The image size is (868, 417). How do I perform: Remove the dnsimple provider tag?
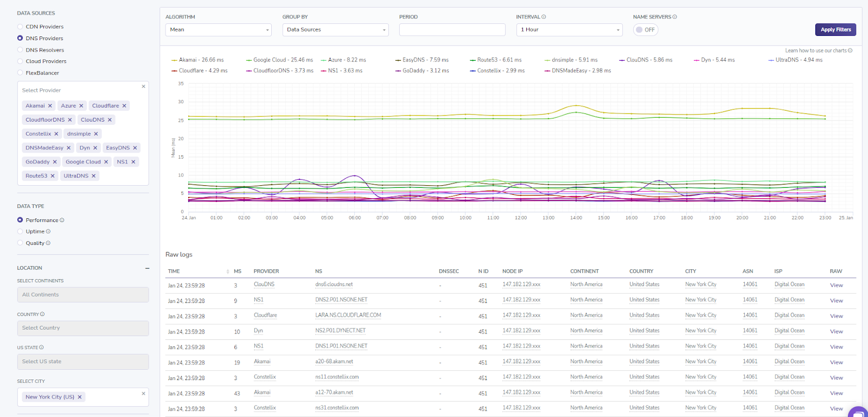point(96,134)
